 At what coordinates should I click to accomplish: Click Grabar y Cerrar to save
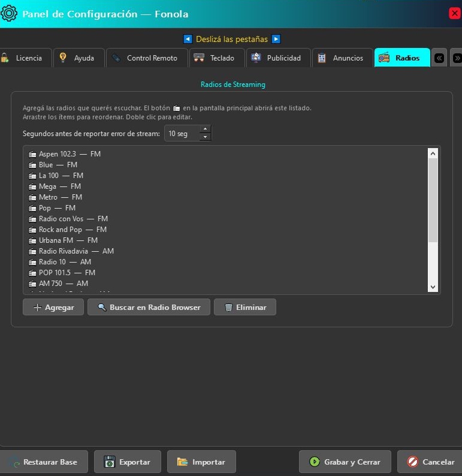pyautogui.click(x=345, y=462)
